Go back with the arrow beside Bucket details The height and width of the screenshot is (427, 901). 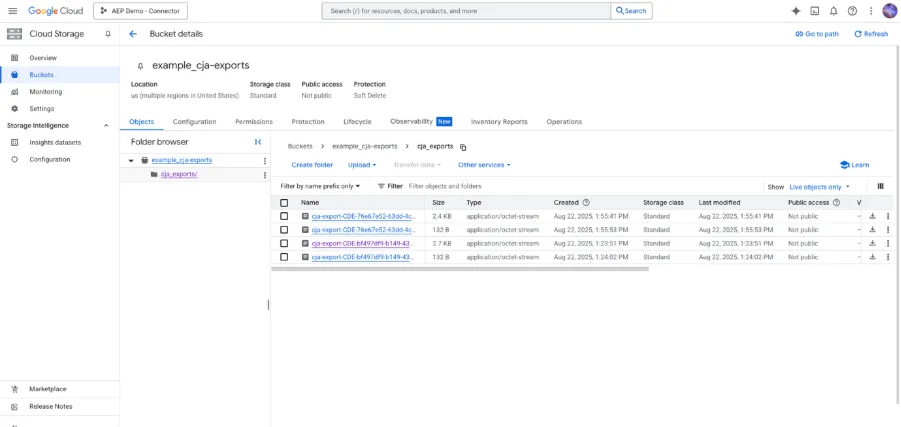point(133,34)
